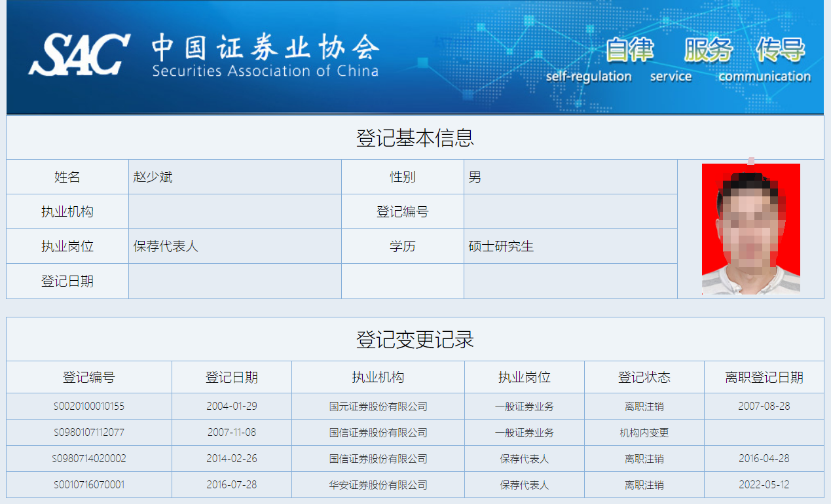Image resolution: width=831 pixels, height=504 pixels.
Task: Click the 登记状态 column header
Action: pyautogui.click(x=644, y=377)
